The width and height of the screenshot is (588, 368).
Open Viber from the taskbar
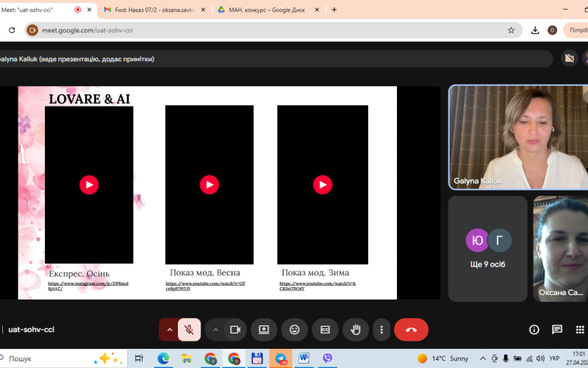point(327,358)
